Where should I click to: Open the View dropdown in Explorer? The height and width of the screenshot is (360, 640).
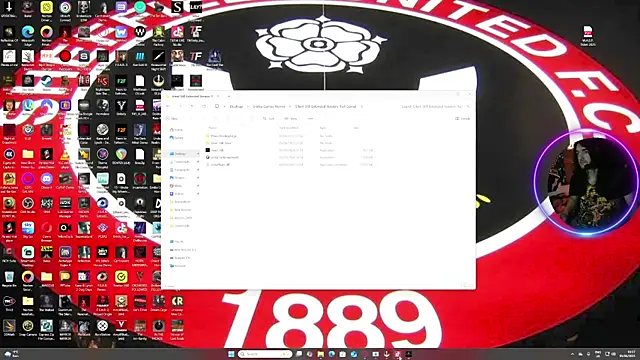pyautogui.click(x=292, y=118)
